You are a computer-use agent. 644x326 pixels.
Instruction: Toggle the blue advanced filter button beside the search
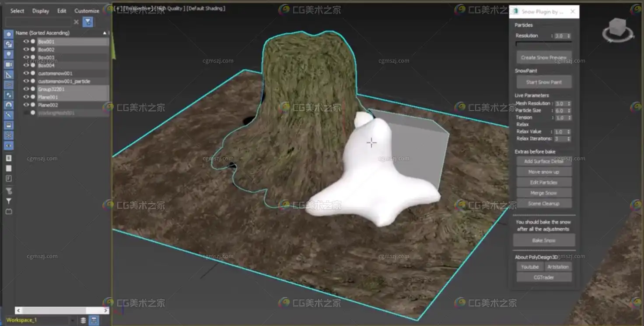coord(88,21)
